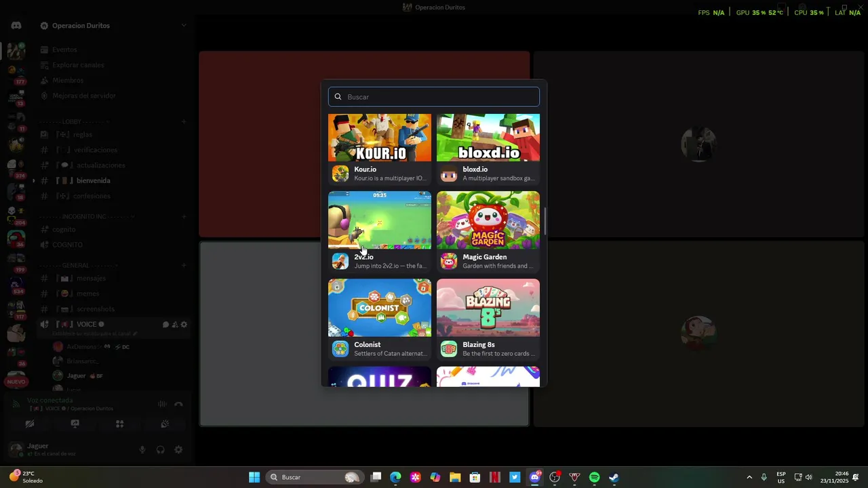Open the cognito text channel
868x488 pixels.
(113, 230)
